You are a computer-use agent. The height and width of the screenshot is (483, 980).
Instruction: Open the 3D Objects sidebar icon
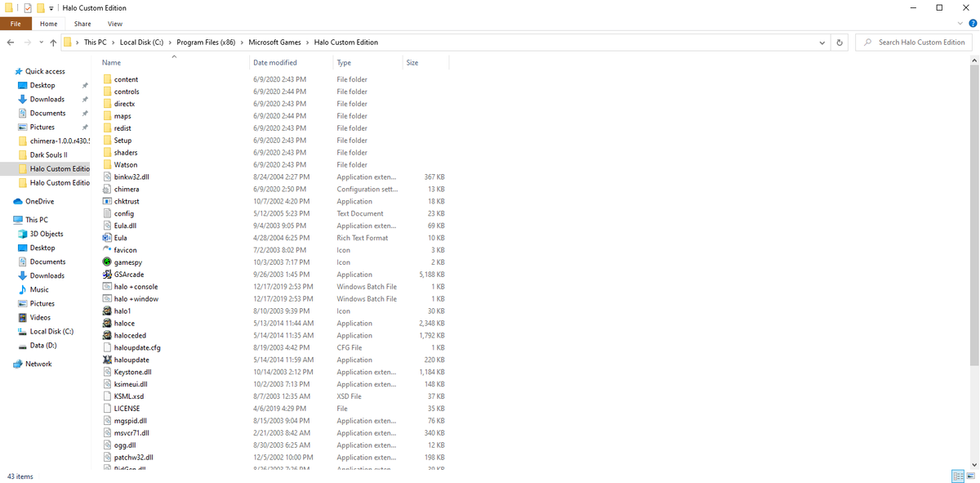pyautogui.click(x=23, y=234)
